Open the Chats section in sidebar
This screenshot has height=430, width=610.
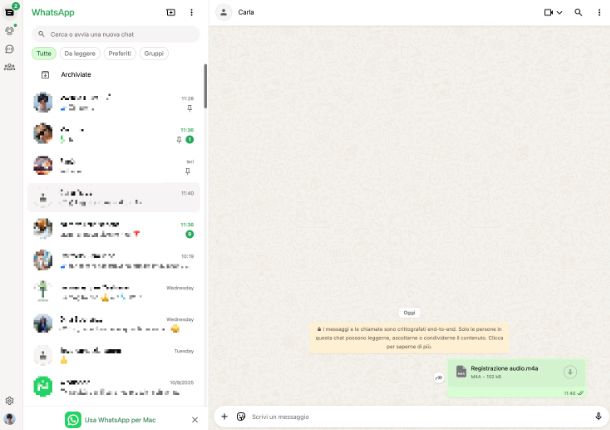click(9, 12)
